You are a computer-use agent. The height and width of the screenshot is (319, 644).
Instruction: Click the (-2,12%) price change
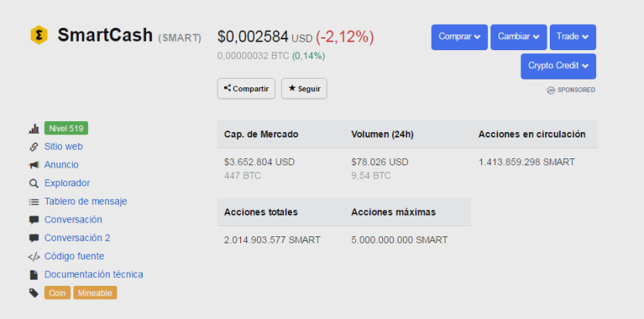point(345,37)
